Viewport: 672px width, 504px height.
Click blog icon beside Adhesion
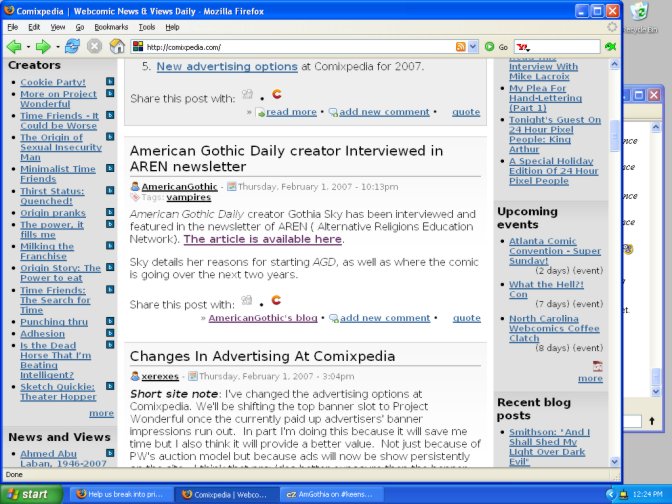(x=110, y=333)
